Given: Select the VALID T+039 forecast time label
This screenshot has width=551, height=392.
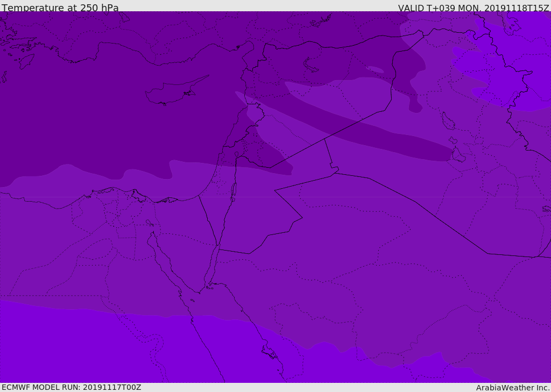Looking at the screenshot, I should (x=473, y=8).
